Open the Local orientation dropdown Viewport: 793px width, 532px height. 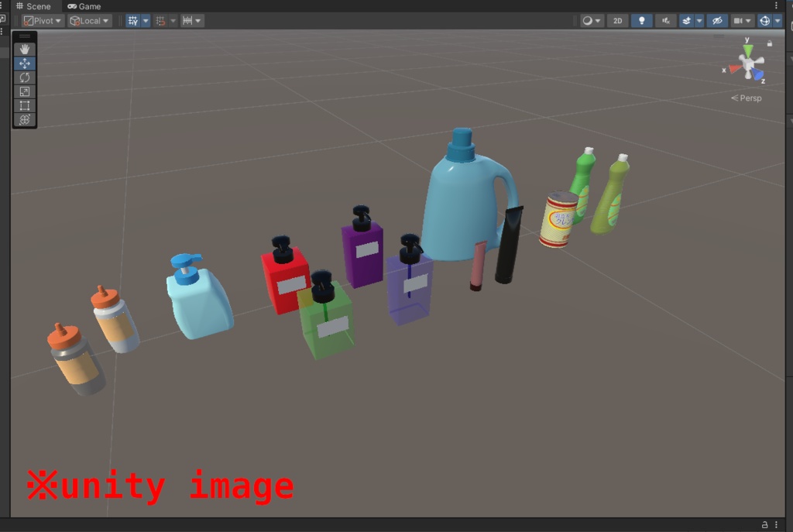pos(88,21)
